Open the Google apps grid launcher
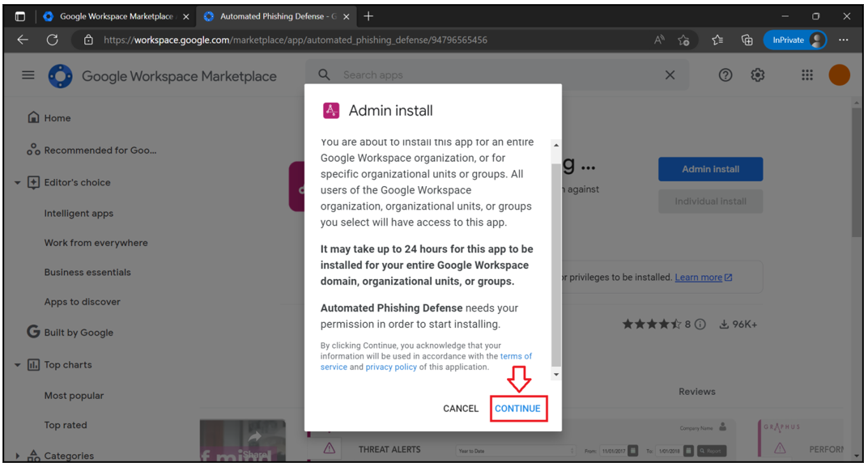 pyautogui.click(x=807, y=74)
